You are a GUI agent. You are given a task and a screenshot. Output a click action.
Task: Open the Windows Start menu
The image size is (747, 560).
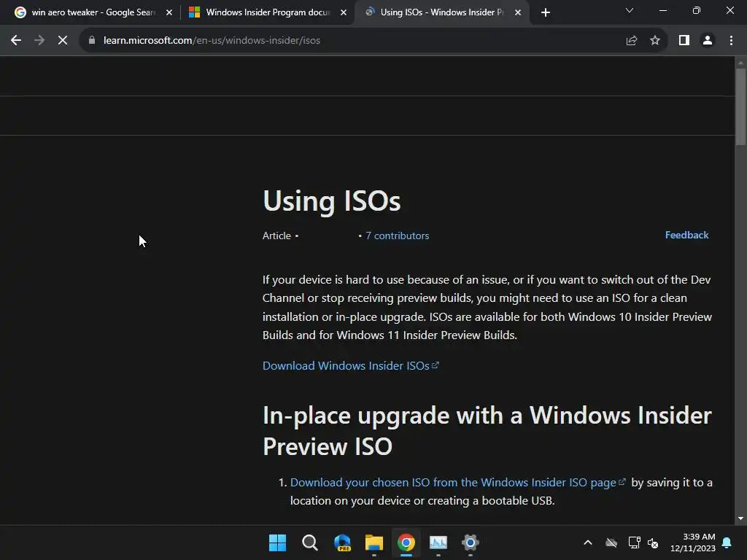(x=277, y=542)
